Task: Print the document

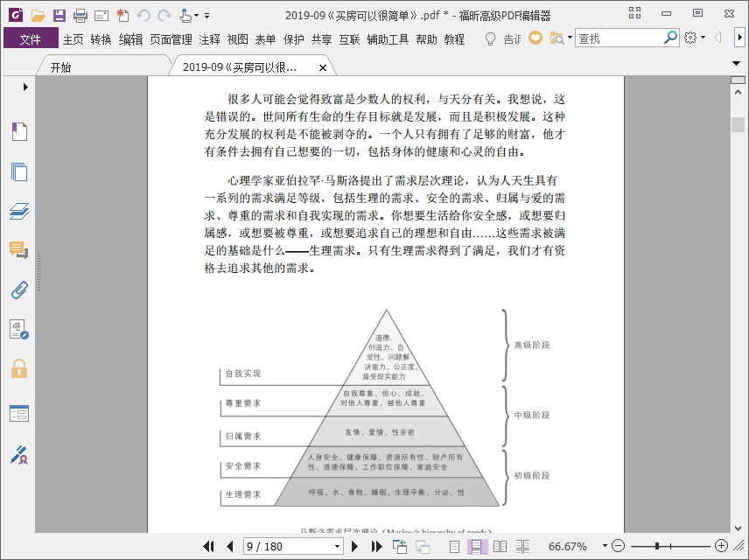Action: click(80, 16)
